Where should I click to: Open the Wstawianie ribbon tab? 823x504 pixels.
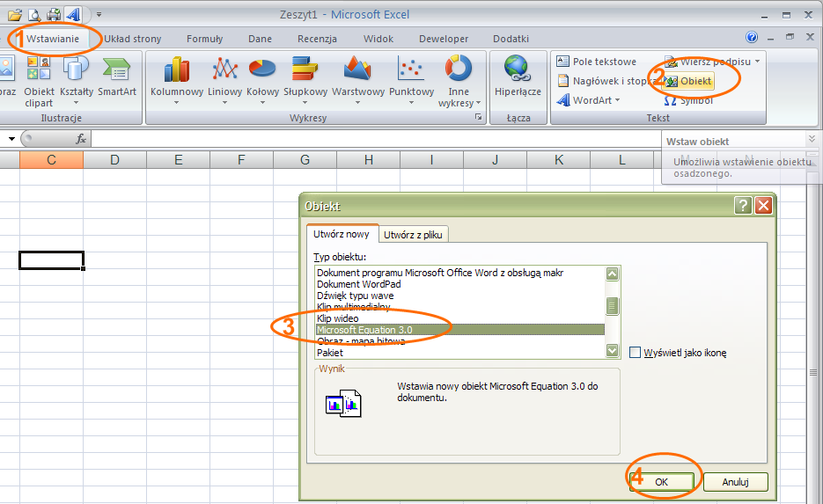53,39
